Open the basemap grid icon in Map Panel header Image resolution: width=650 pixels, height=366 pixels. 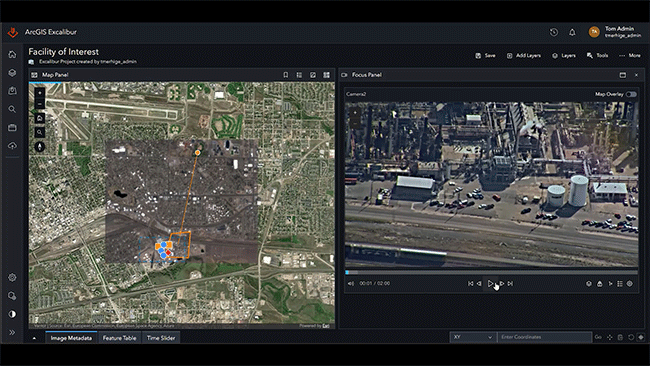pos(327,75)
